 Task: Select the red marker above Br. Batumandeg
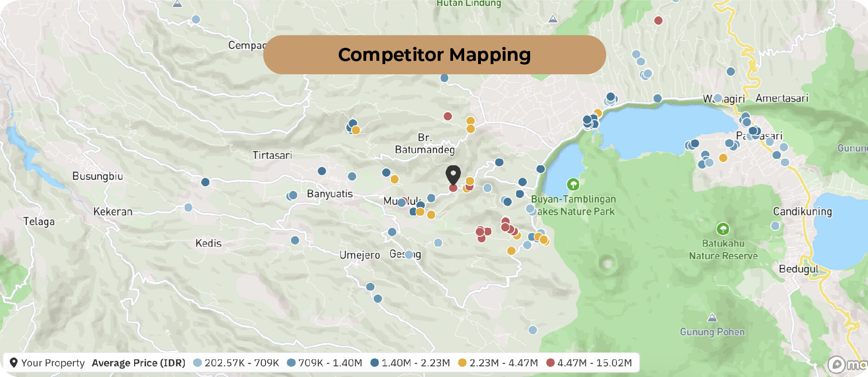coord(447,116)
